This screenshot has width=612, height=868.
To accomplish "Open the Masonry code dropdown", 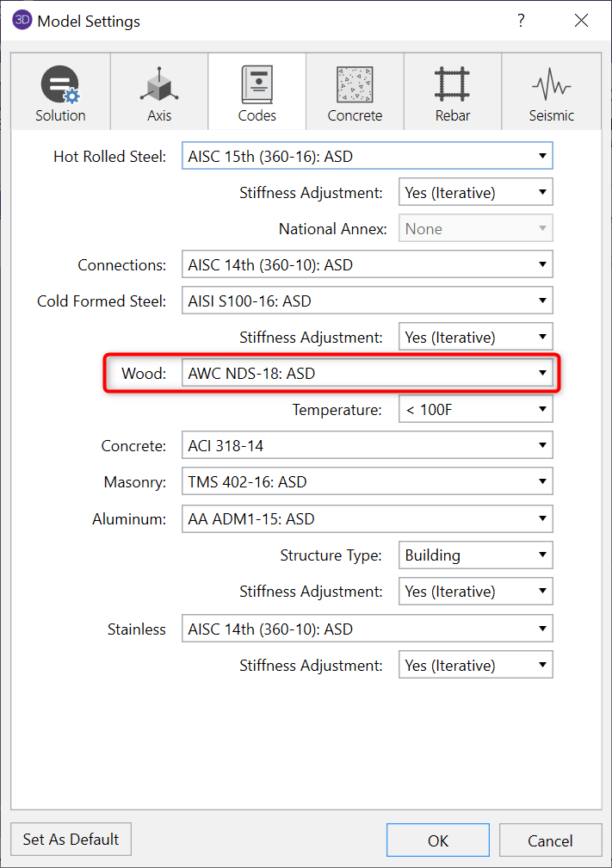I will click(x=367, y=482).
